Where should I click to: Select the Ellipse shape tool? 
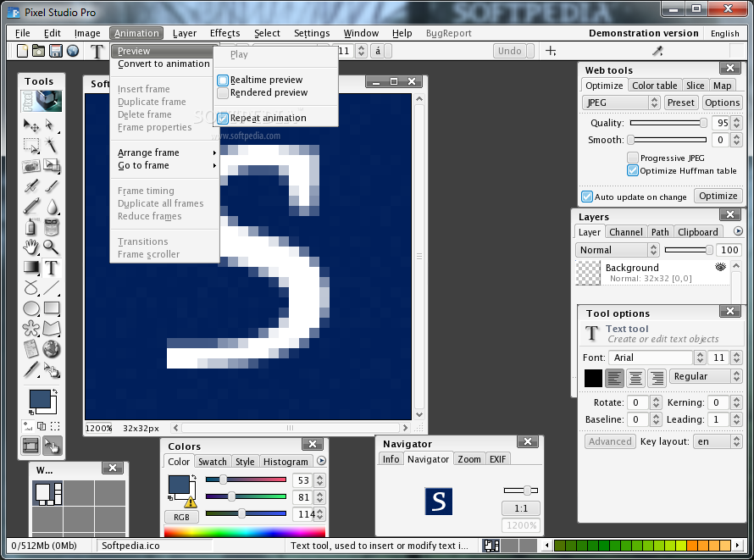click(x=31, y=308)
